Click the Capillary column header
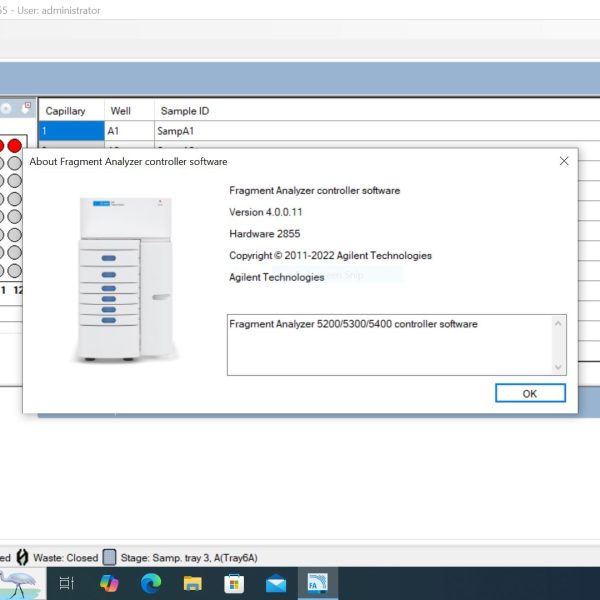Screen dimensions: 600x600 71,111
